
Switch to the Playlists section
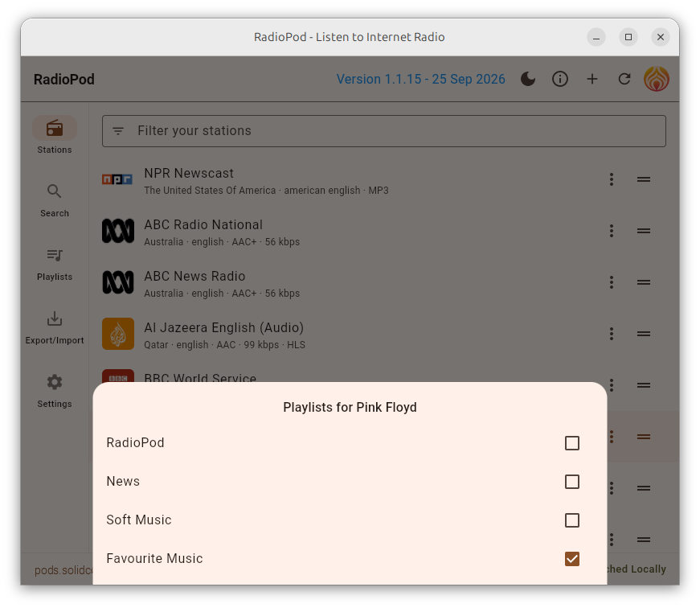point(55,264)
